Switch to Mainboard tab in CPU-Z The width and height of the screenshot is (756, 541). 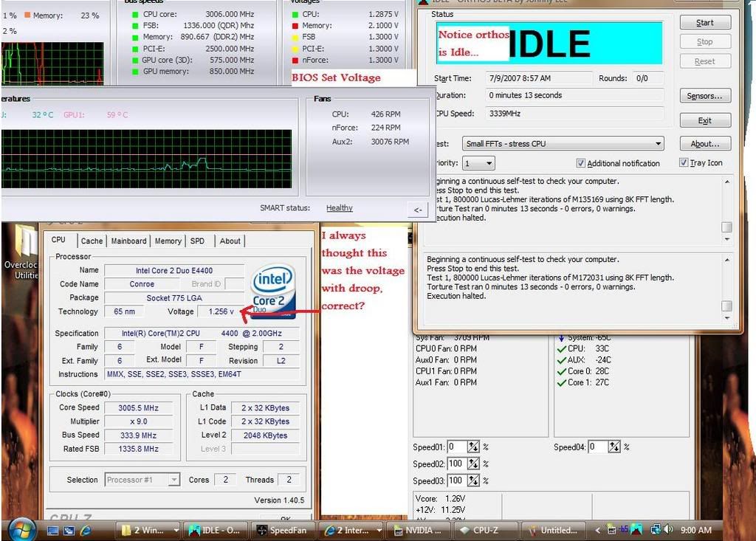point(128,241)
